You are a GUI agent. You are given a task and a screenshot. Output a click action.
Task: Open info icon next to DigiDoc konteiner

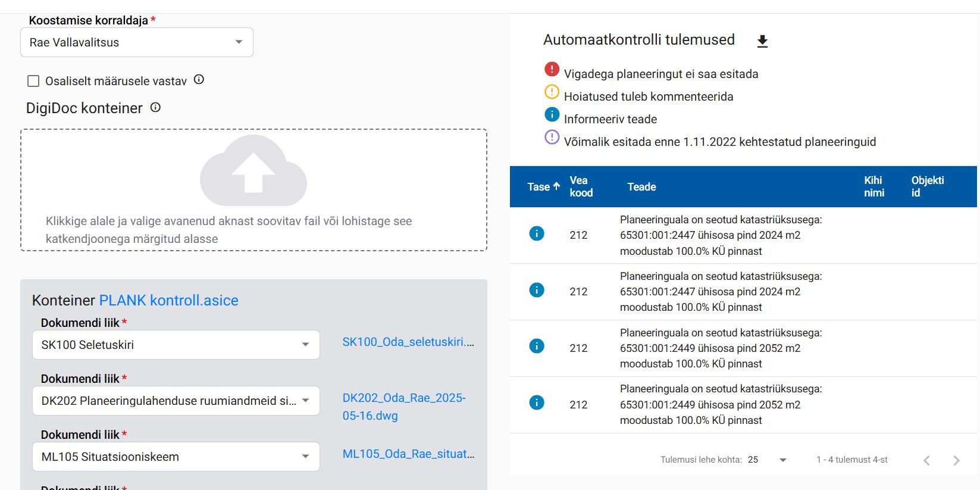point(155,107)
